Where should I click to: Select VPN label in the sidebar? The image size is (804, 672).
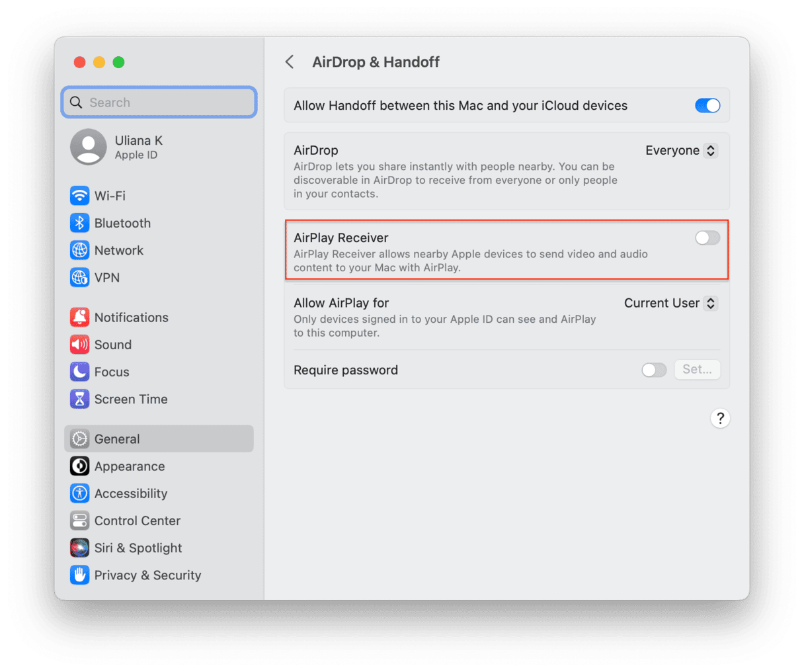coord(107,277)
